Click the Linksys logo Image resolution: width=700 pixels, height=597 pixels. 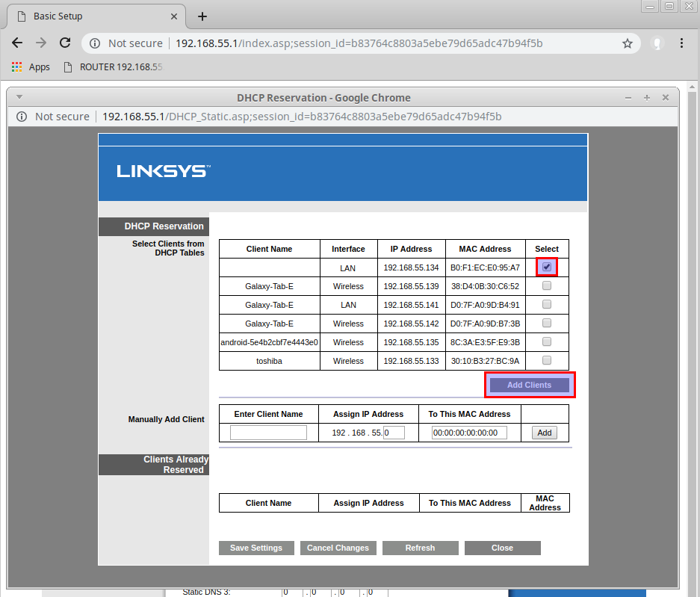tap(164, 171)
